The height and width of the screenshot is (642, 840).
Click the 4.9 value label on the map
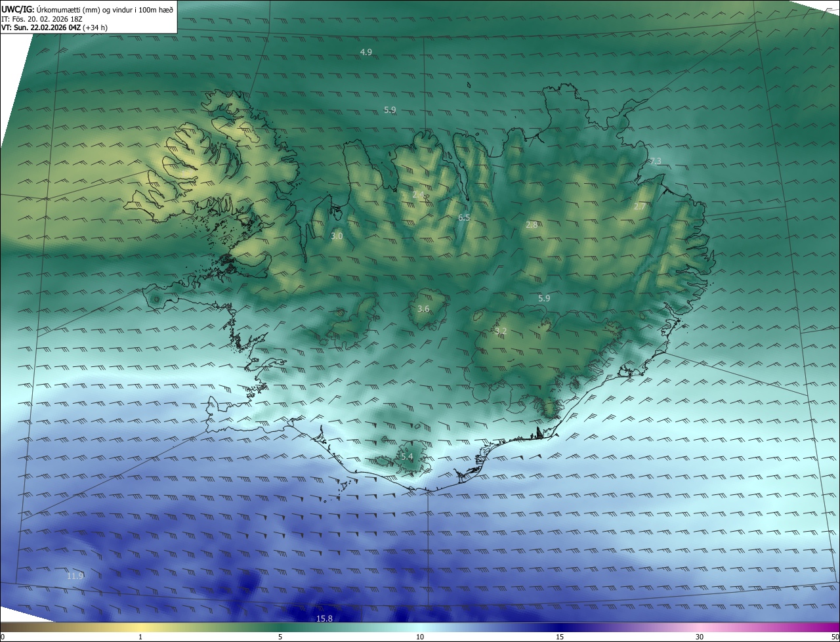point(366,52)
